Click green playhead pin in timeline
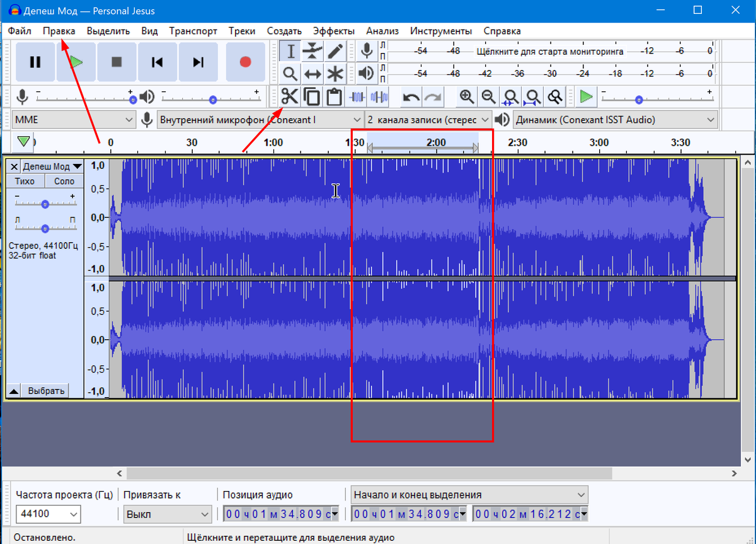This screenshot has height=544, width=756. point(23,141)
